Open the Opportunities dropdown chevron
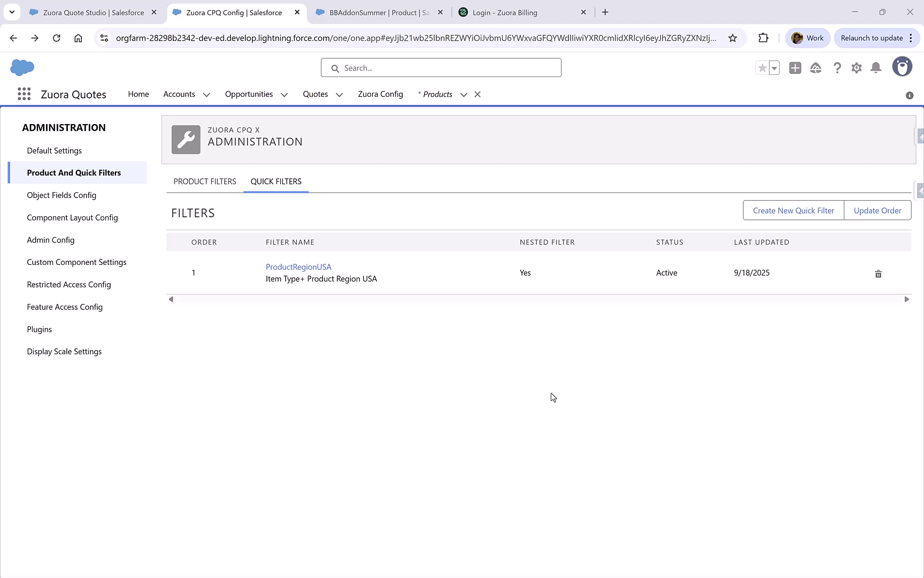Screen dimensions: 924x578 coord(283,94)
